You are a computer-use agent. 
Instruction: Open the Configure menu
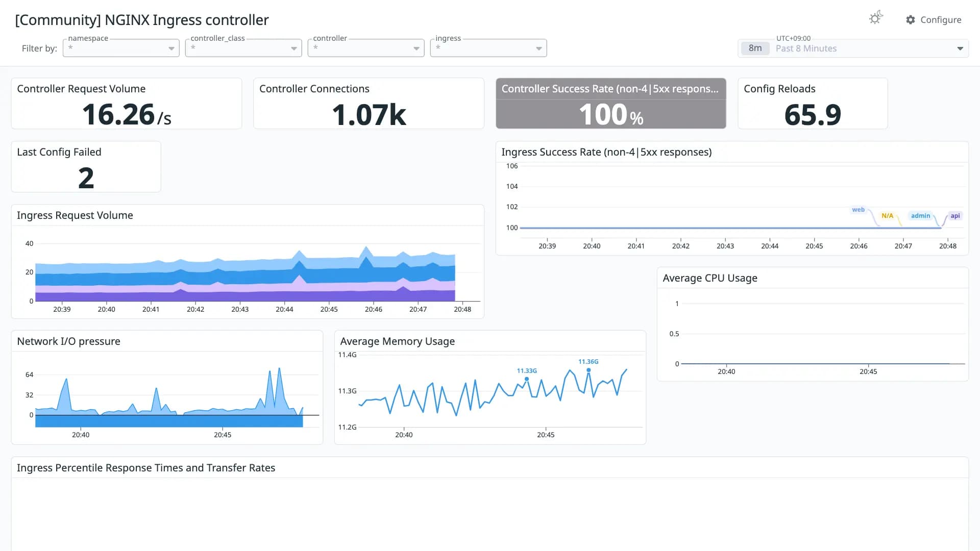click(x=934, y=20)
